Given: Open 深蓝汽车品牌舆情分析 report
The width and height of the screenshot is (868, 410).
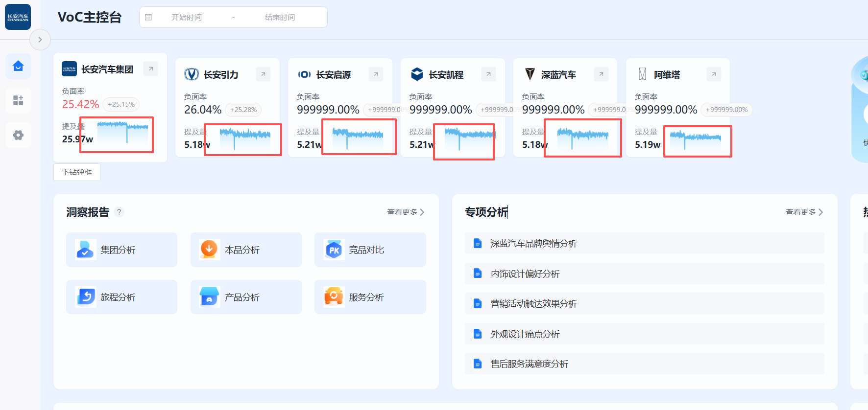Looking at the screenshot, I should pos(645,243).
